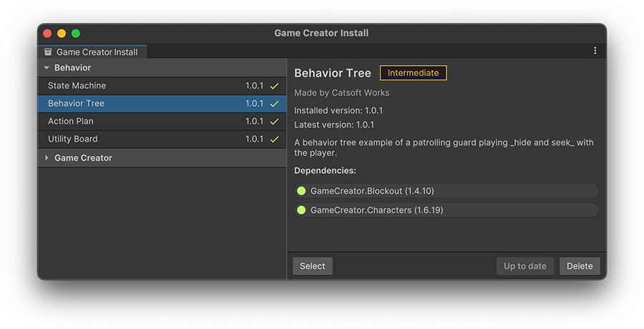Click the Utility Board installed checkmark
The width and height of the screenshot is (644, 329).
tap(274, 139)
